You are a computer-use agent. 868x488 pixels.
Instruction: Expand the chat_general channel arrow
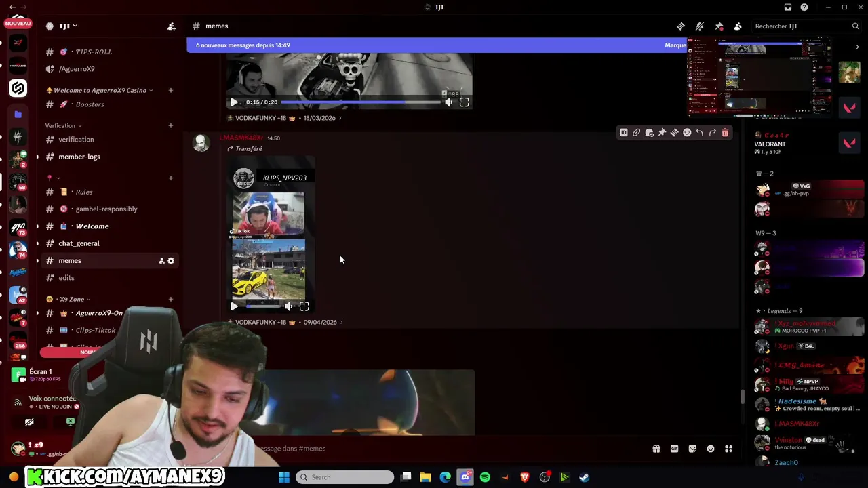[x=37, y=243]
